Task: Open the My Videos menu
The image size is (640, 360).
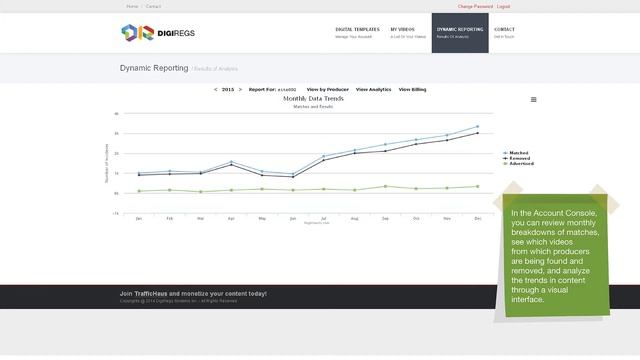Action: 408,33
